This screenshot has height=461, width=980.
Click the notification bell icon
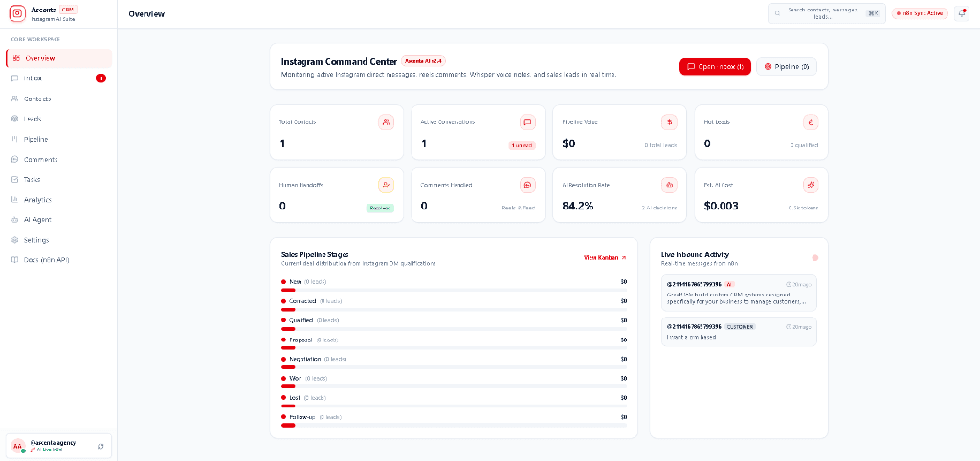tap(962, 13)
